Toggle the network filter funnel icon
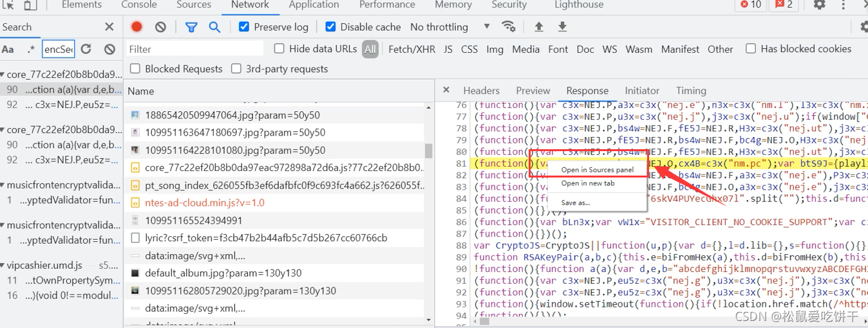 coord(191,27)
